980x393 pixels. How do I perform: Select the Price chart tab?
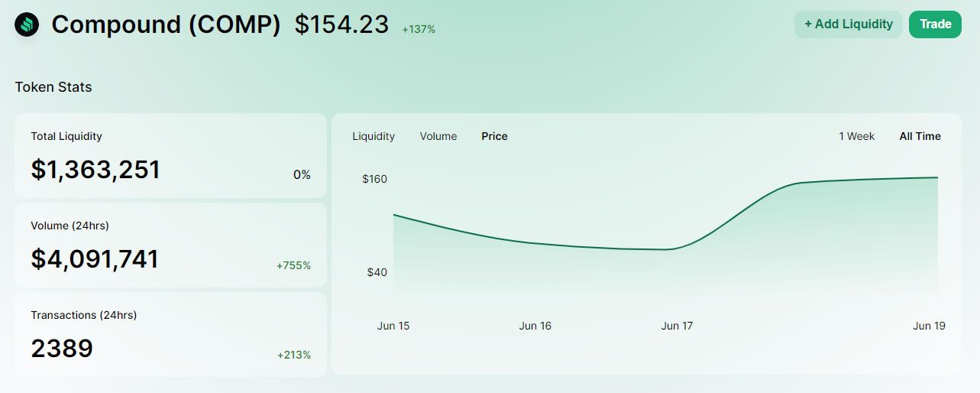[x=494, y=136]
